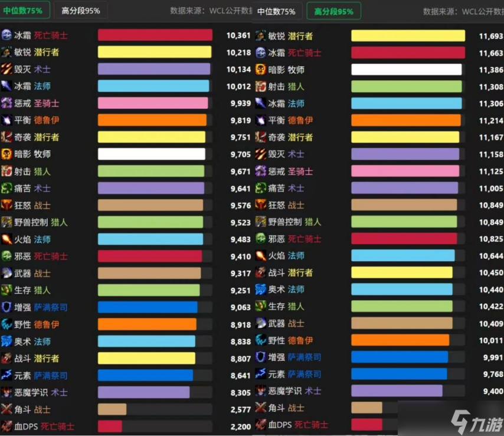The image size is (504, 436).
Task: Click 恶魔学识 术士 label in left panel
Action: [x=41, y=392]
